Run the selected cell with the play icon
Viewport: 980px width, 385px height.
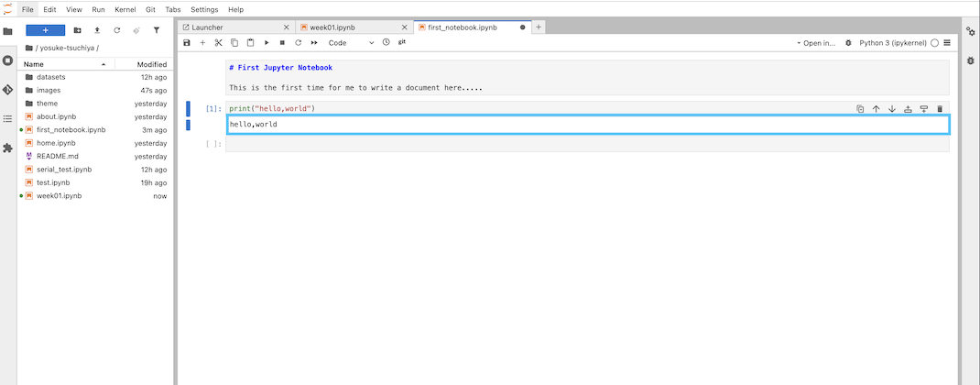coord(267,43)
